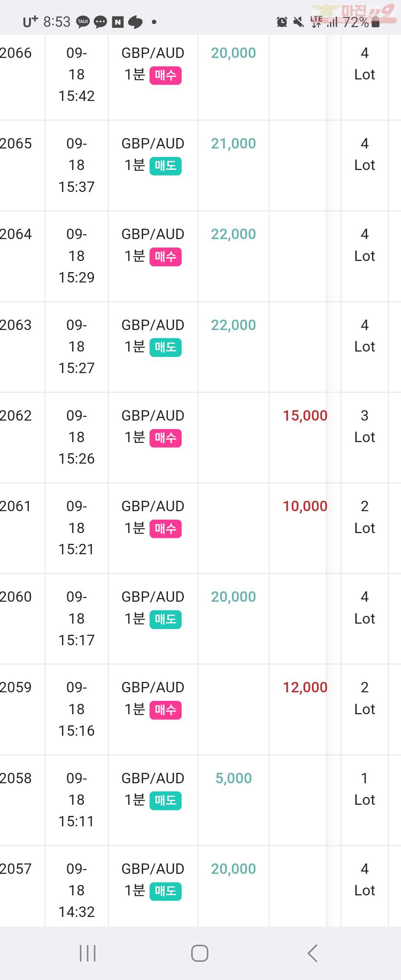Tap the 매도 badge in row 2058
This screenshot has height=980, width=401.
[166, 801]
